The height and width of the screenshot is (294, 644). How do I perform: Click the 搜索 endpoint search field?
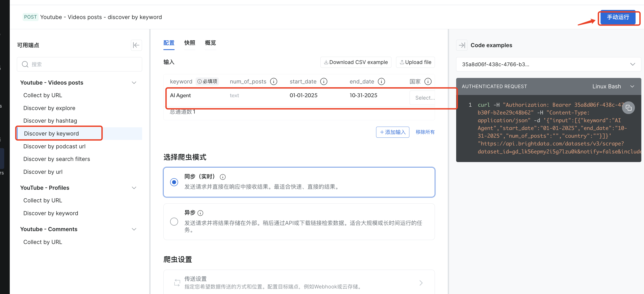point(79,64)
